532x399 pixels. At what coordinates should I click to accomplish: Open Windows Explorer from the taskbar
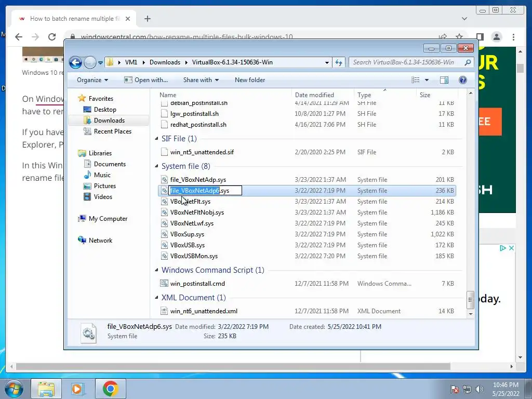coord(46,389)
